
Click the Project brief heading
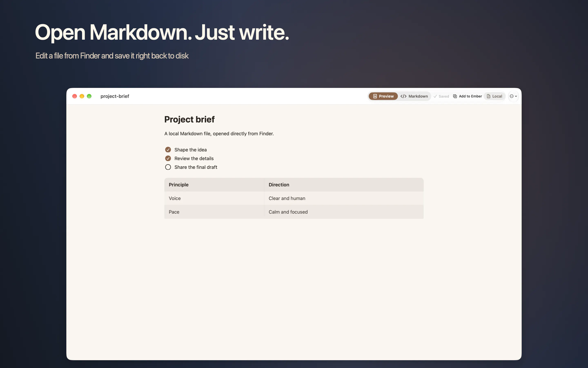pos(189,119)
